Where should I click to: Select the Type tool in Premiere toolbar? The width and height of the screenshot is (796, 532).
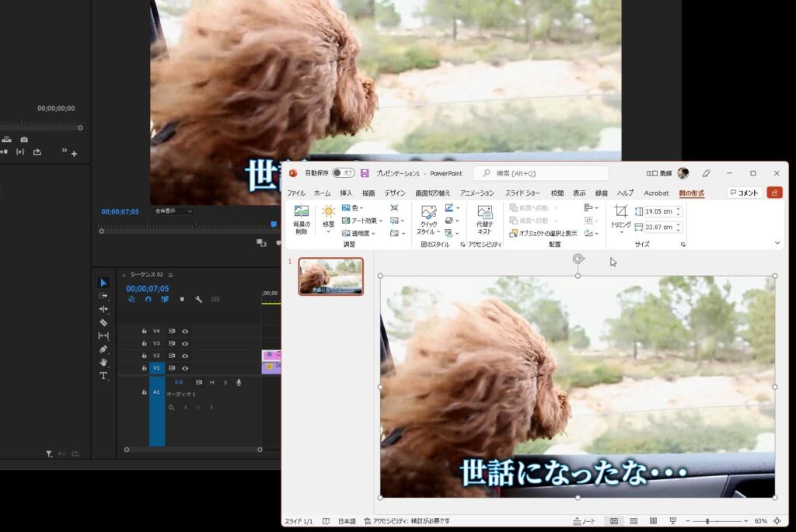coord(103,376)
